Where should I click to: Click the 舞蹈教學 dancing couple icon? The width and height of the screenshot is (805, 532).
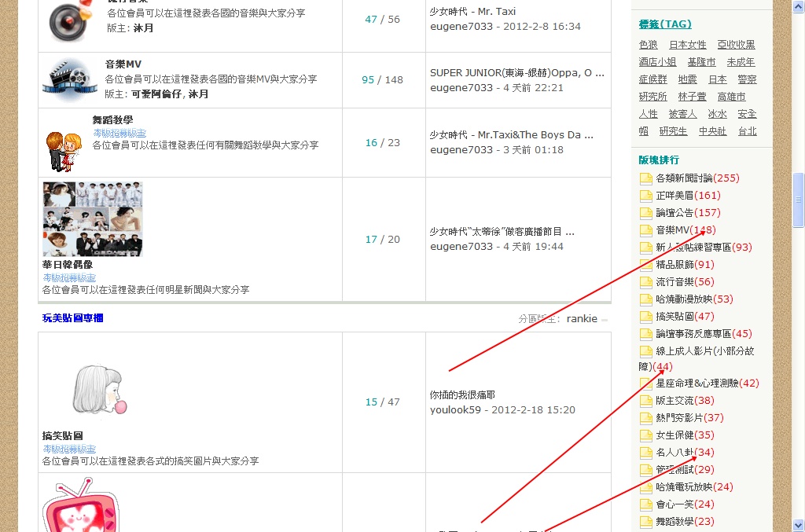point(64,152)
